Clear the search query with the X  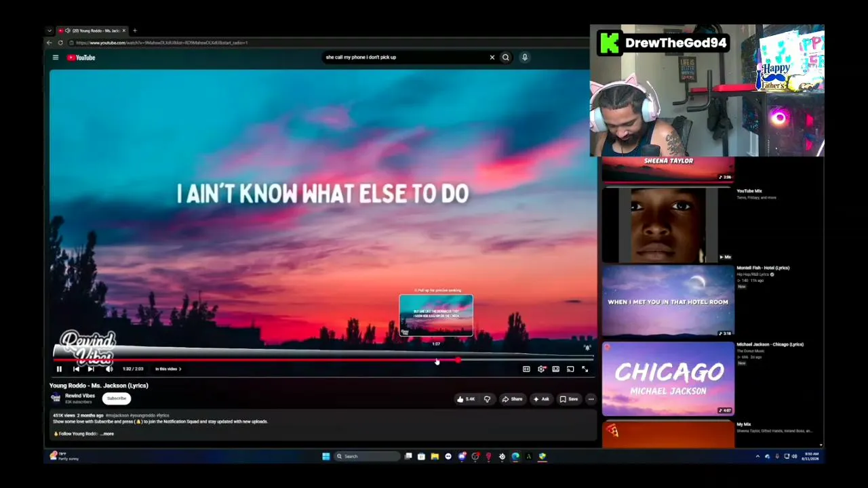(x=492, y=58)
